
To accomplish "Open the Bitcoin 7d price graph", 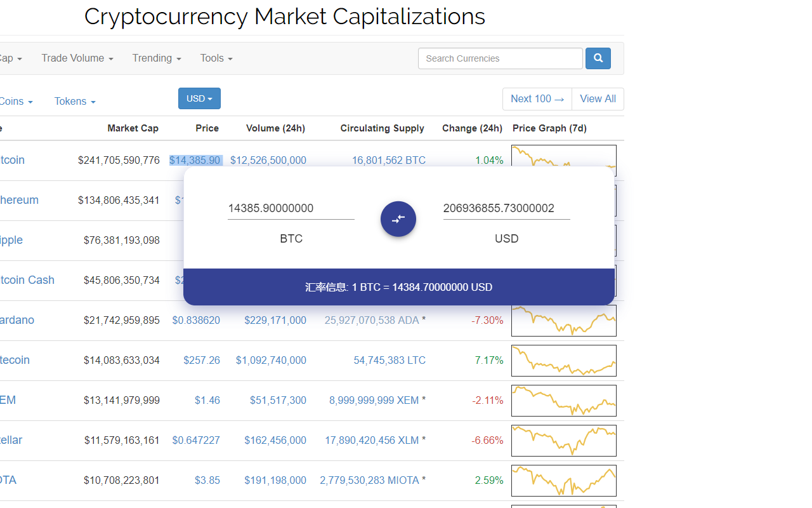I will (564, 156).
